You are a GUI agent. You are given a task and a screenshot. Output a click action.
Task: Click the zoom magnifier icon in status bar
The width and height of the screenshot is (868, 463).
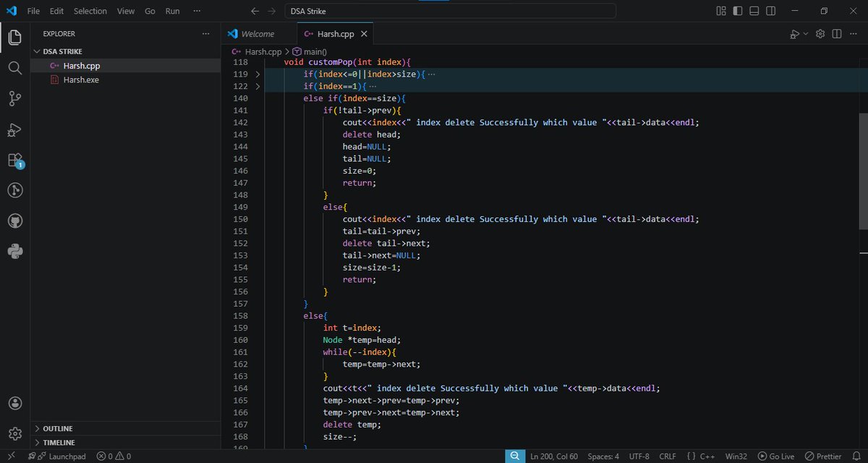(x=514, y=456)
